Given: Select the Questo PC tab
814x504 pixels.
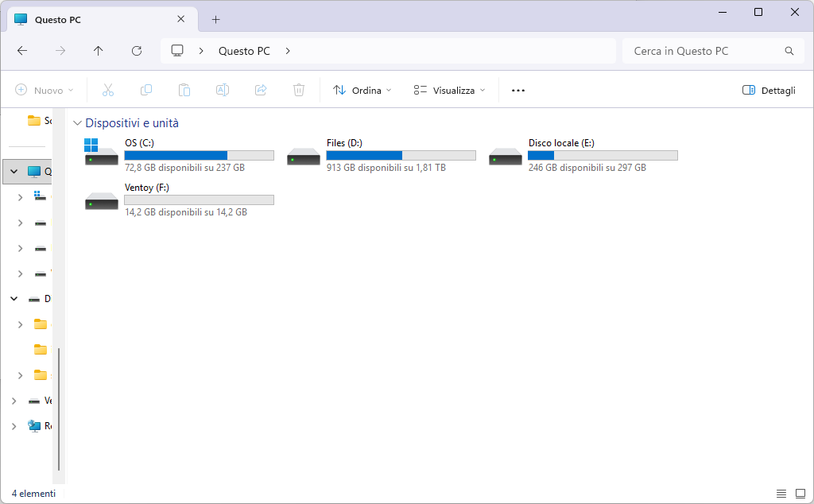Looking at the screenshot, I should 103,19.
